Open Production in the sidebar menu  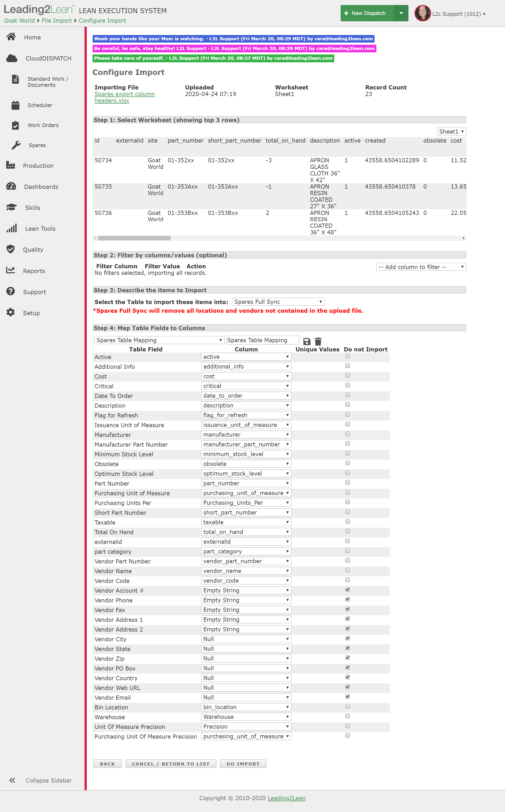click(x=38, y=166)
